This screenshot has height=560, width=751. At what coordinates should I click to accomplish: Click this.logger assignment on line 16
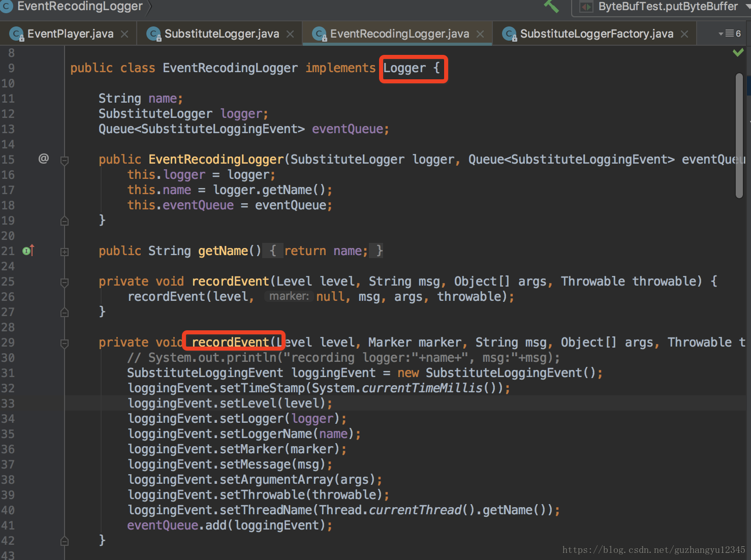click(201, 175)
